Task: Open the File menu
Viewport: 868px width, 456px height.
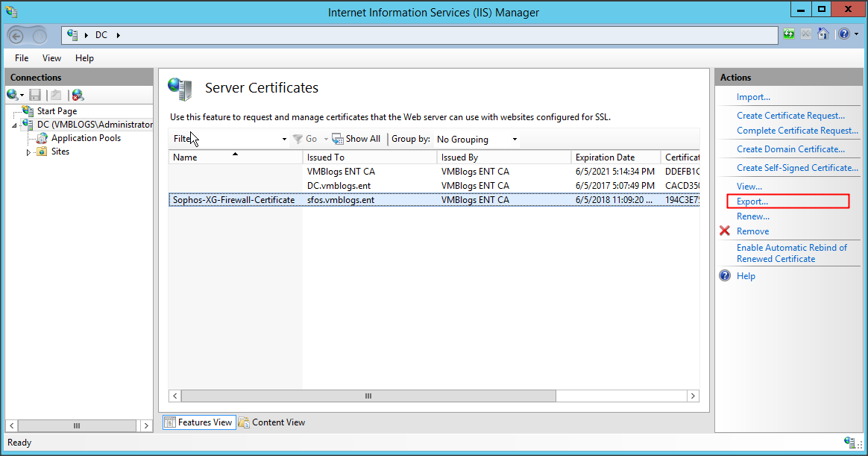Action: (x=22, y=58)
